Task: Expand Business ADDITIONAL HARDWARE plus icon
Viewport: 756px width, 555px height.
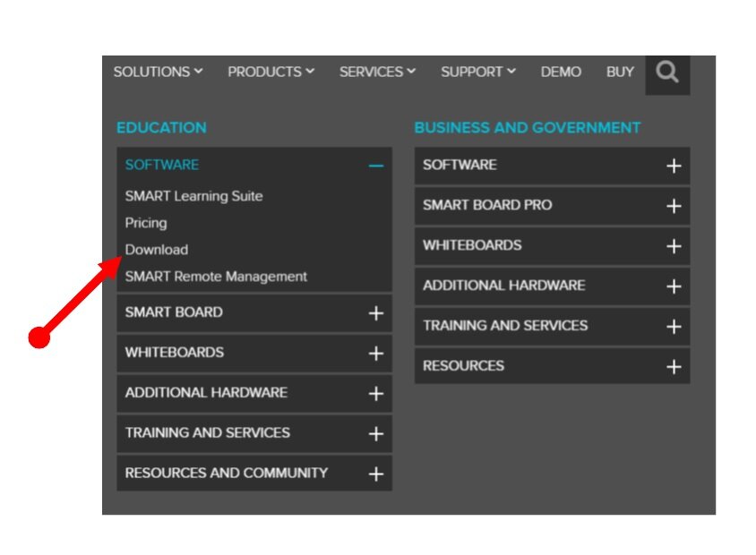Action: click(674, 286)
